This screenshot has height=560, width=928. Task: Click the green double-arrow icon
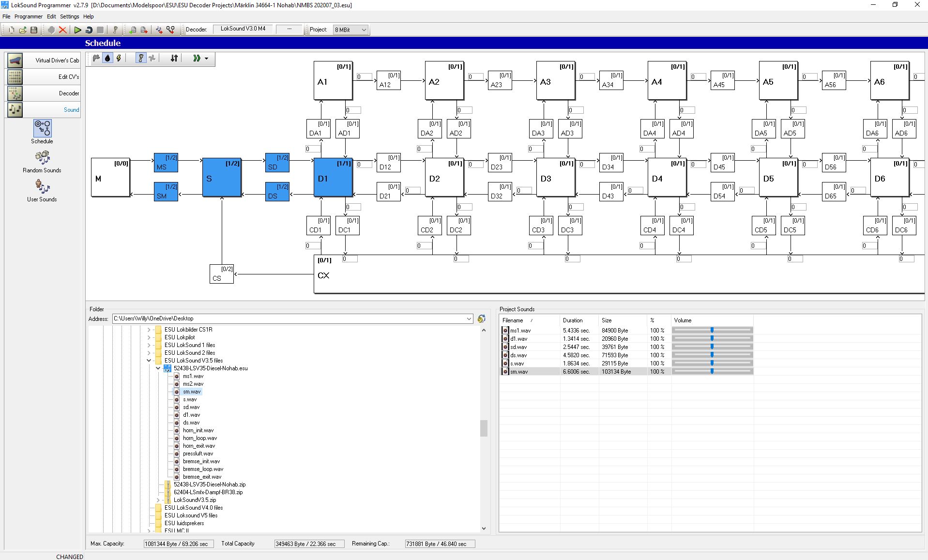coord(197,58)
